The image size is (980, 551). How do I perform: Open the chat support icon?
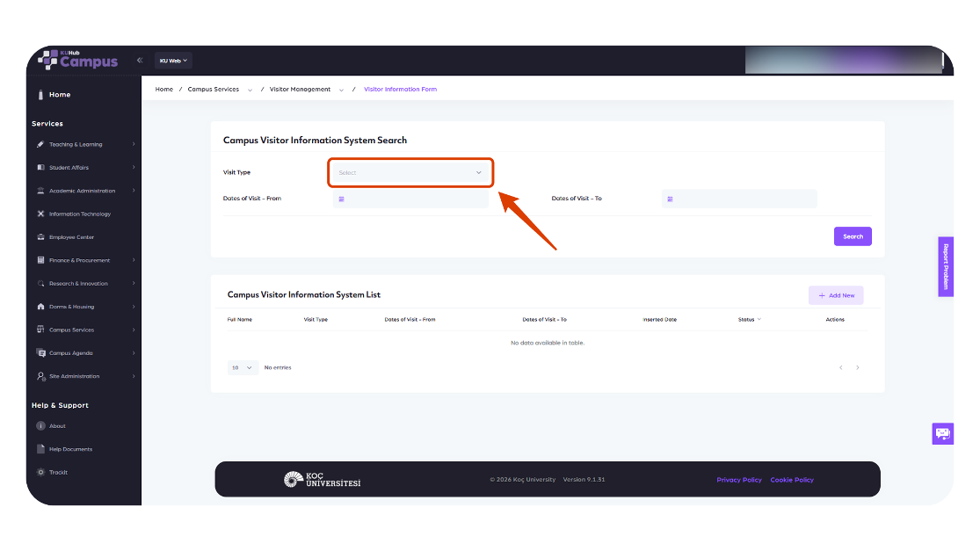tap(942, 433)
